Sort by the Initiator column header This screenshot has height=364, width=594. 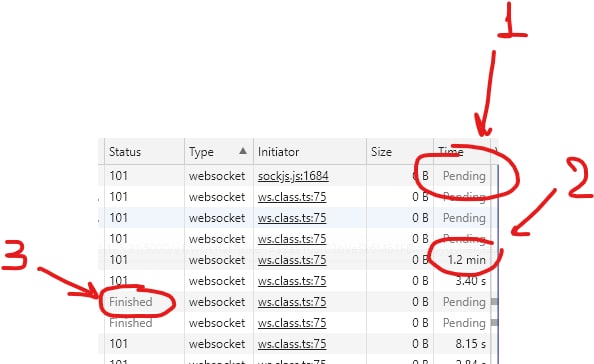[x=310, y=152]
